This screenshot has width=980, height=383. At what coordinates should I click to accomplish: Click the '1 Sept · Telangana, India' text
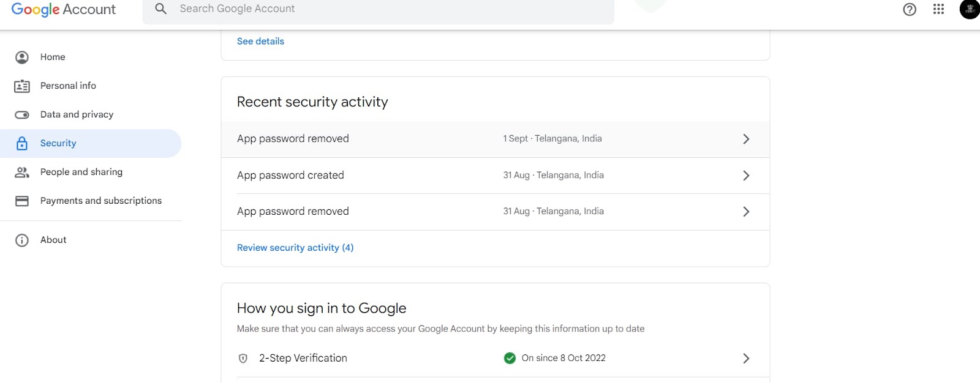[552, 139]
